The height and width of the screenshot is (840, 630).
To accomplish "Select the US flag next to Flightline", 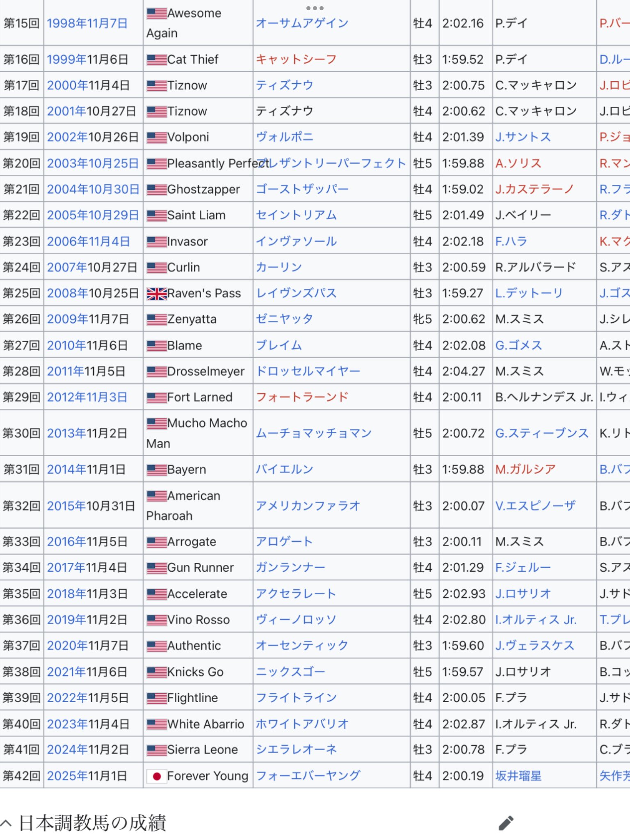I will [157, 698].
